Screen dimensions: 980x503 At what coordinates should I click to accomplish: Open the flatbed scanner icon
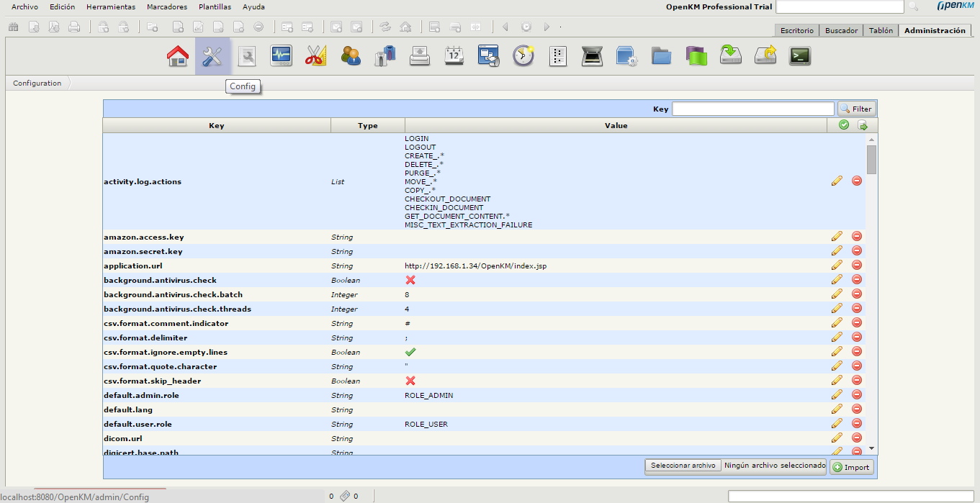point(592,56)
